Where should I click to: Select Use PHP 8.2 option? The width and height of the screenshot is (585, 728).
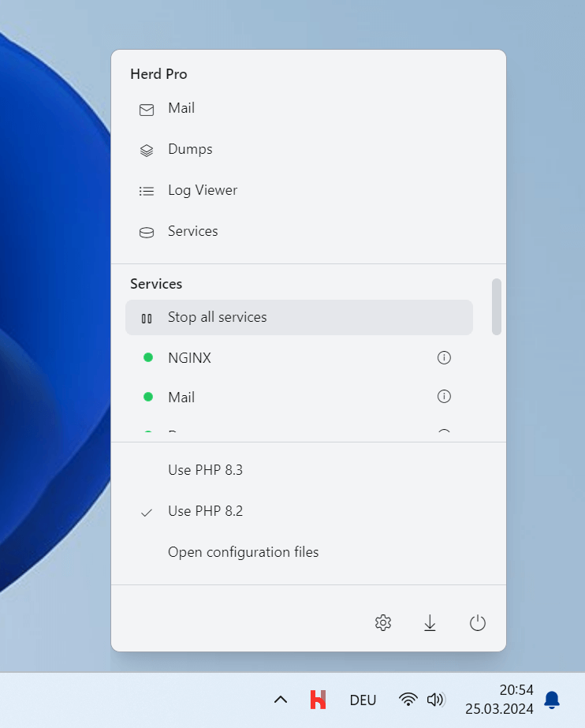pos(205,511)
